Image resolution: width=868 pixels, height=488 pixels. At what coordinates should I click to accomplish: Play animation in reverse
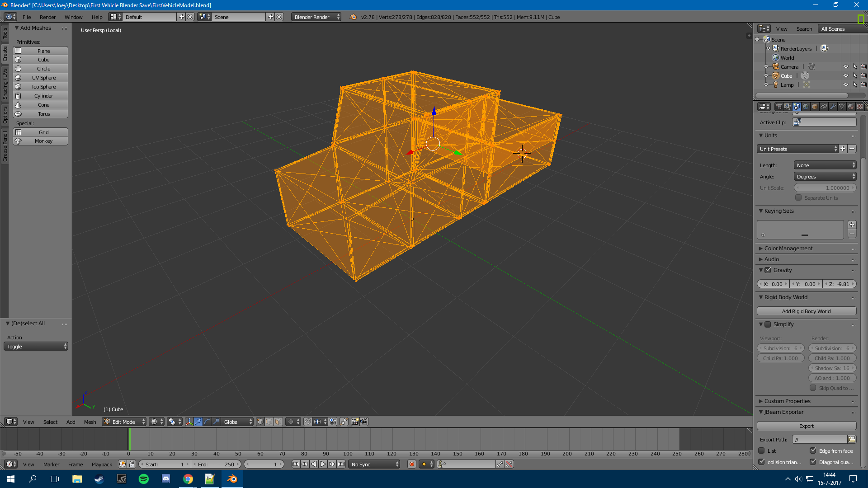click(314, 464)
